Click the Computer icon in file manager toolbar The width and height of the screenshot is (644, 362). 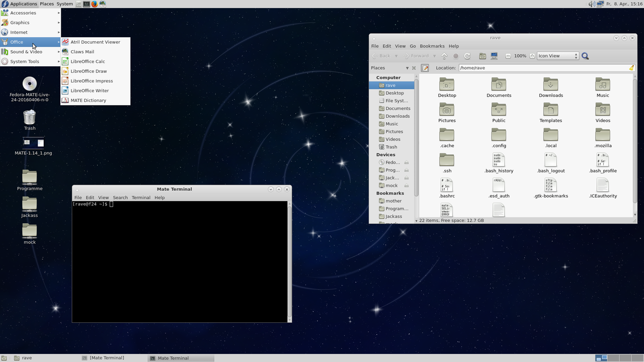point(494,56)
